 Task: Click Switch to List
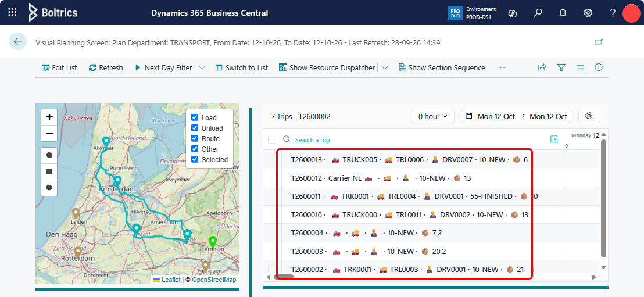pyautogui.click(x=242, y=68)
